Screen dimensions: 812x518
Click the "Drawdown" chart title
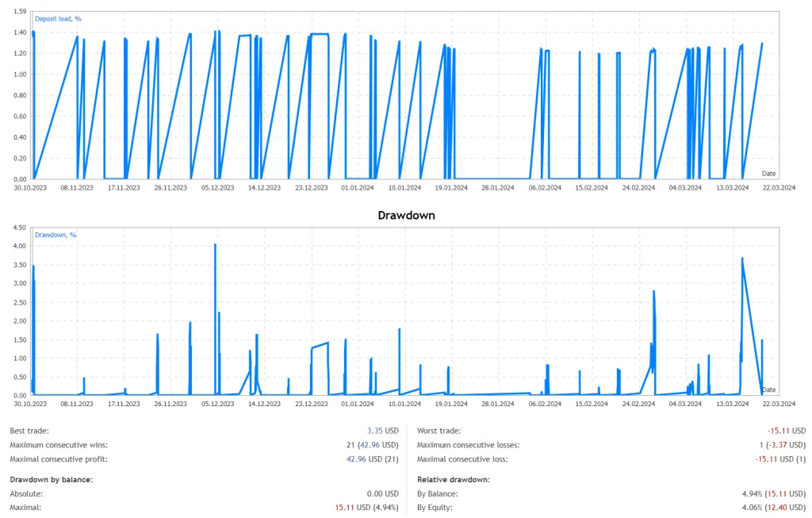[x=406, y=215]
